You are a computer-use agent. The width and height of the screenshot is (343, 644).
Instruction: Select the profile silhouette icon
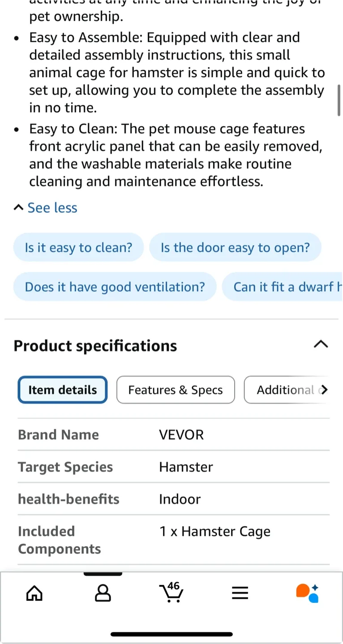pyautogui.click(x=103, y=593)
